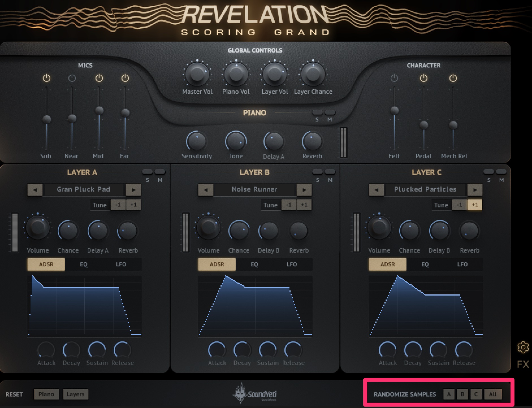This screenshot has width=532, height=408.
Task: Click the previous-preset arrow for Noise Runner
Action: 206,190
